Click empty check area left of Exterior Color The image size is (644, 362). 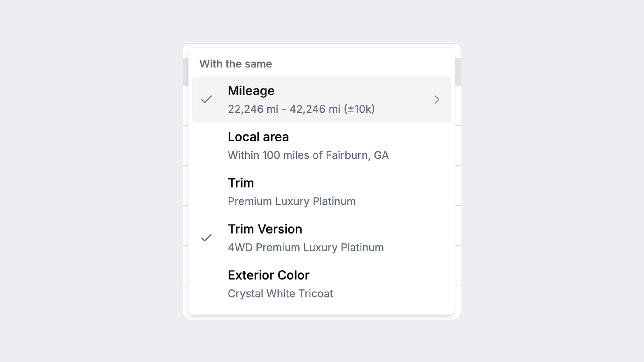206,284
